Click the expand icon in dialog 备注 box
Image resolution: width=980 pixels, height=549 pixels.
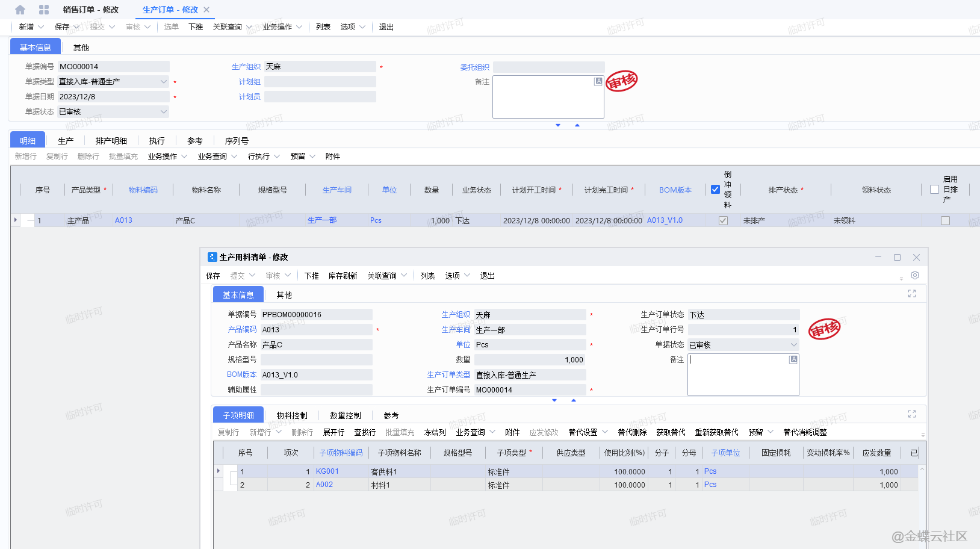(x=793, y=359)
